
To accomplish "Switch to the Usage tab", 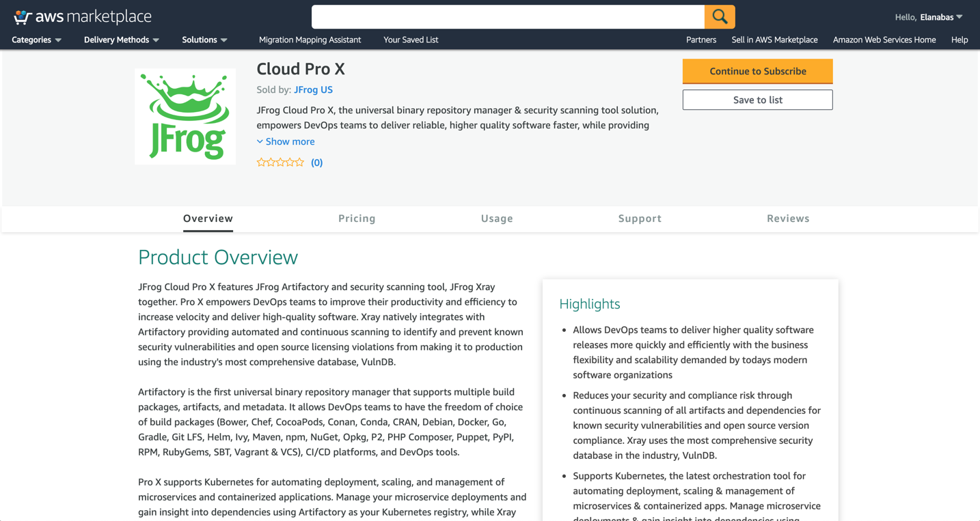I will point(497,219).
